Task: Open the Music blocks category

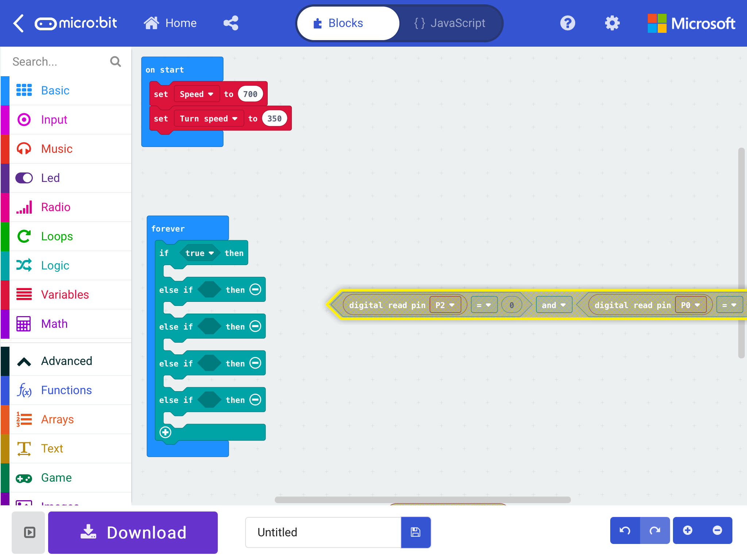Action: pos(56,148)
